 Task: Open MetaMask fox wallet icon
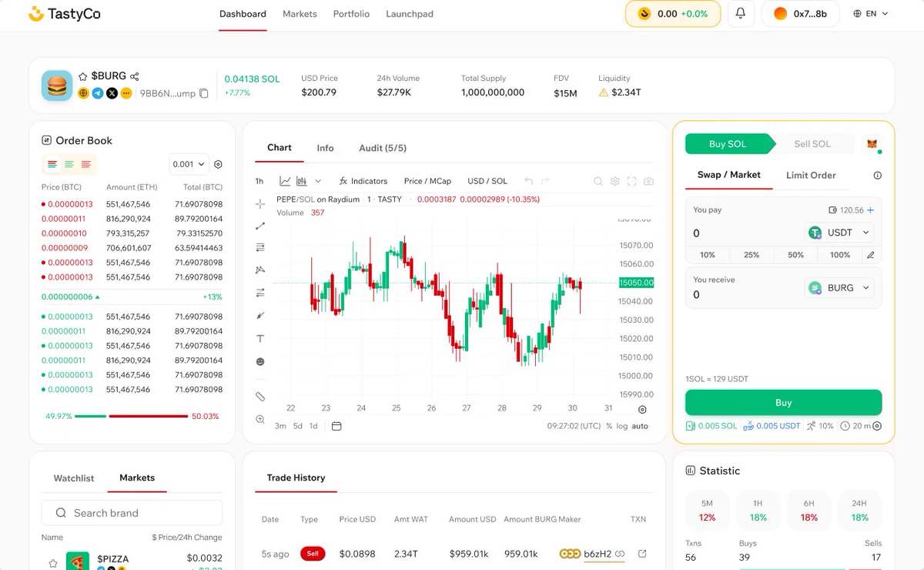872,144
